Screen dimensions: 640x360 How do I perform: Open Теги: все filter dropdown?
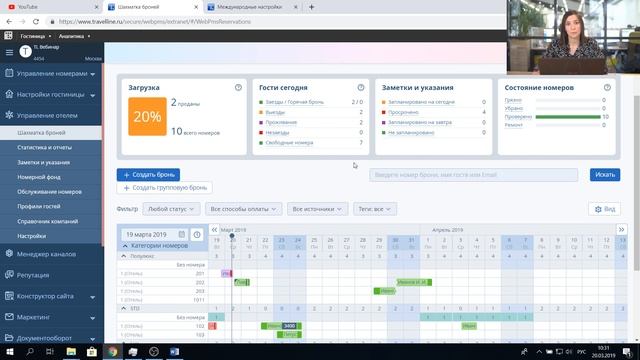point(375,209)
